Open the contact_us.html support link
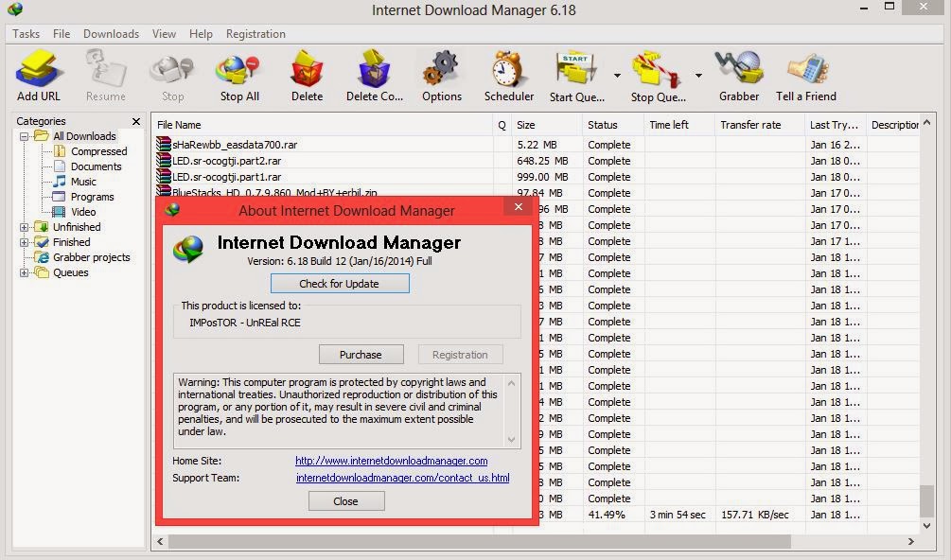 pos(403,478)
